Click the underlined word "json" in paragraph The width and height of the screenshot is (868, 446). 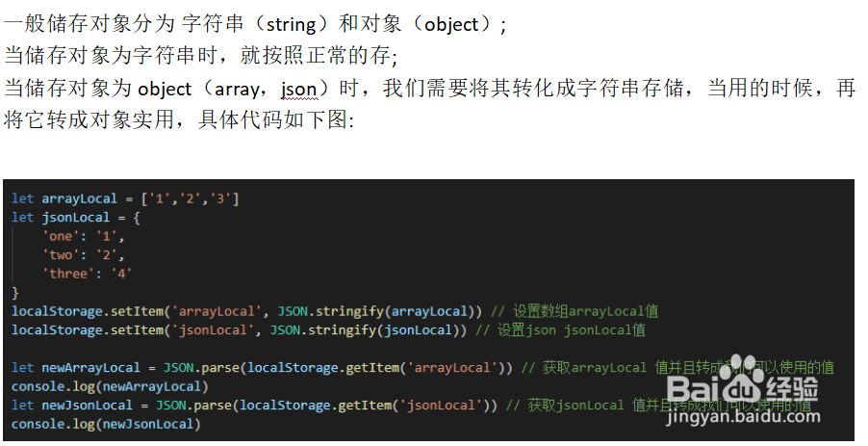coord(298,90)
